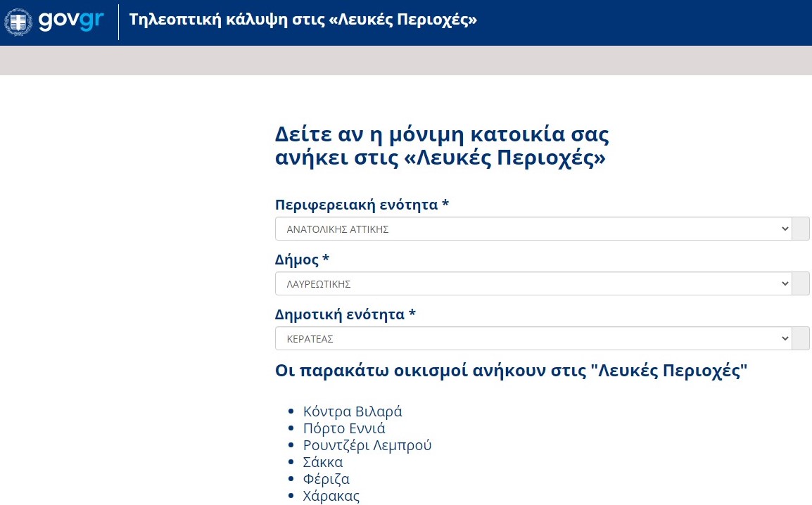Select the Κόντρα Βιλαρά list entry
This screenshot has width=812, height=505.
tap(353, 411)
